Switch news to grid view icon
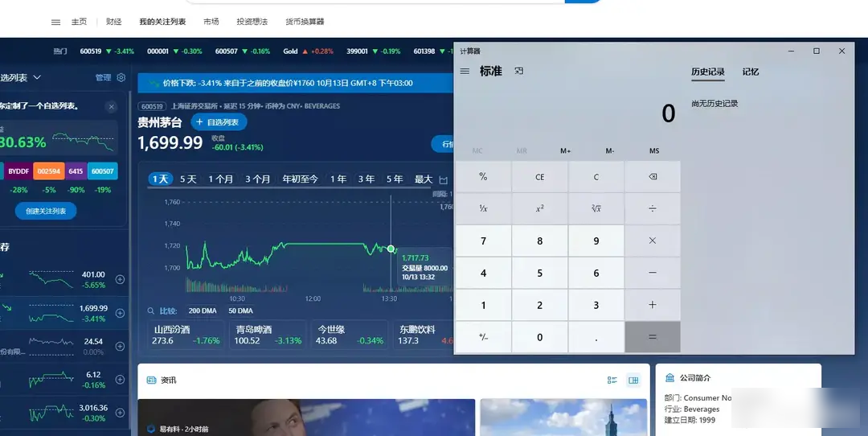Viewport: 868px width, 436px height. (633, 380)
